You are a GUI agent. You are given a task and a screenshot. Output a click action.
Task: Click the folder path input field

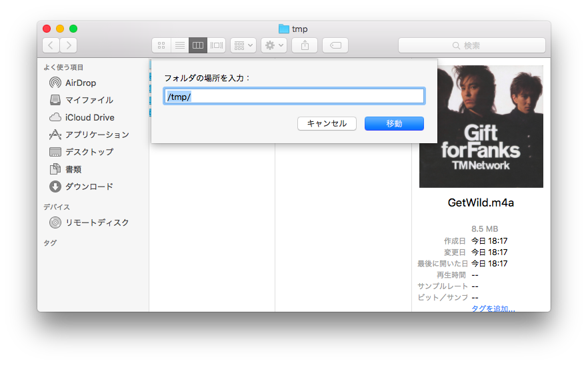pos(295,97)
